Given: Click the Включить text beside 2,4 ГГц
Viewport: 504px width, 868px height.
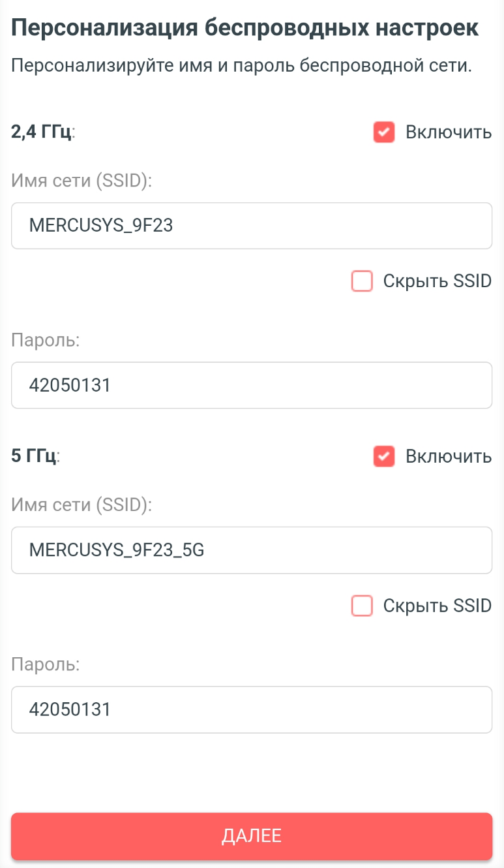Looking at the screenshot, I should click(448, 132).
